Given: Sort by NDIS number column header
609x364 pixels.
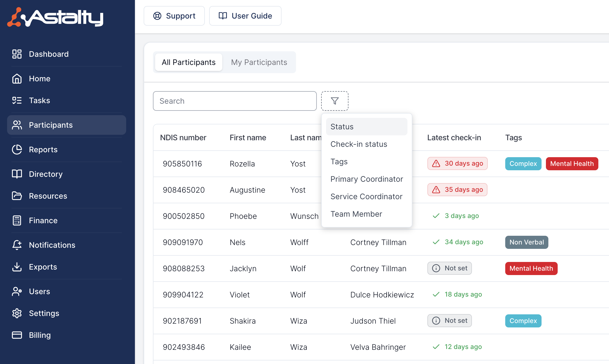Looking at the screenshot, I should [183, 138].
